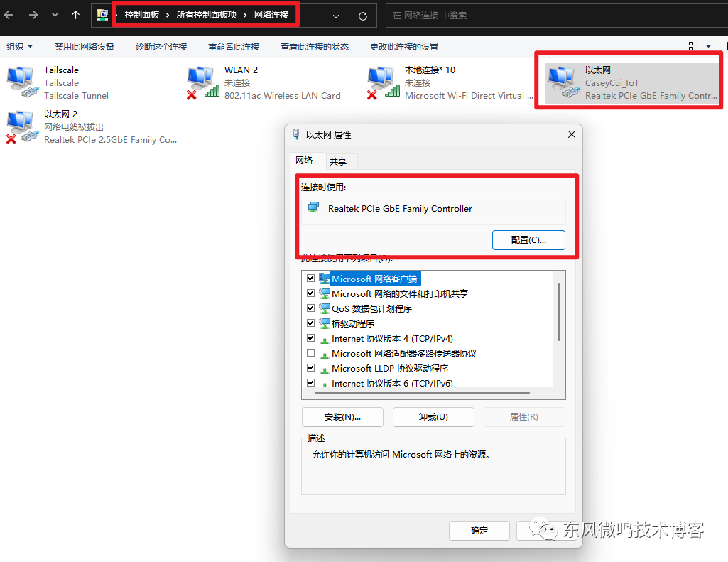Select the 以太网 CaseyCui_IoT adapter icon

coord(564,82)
